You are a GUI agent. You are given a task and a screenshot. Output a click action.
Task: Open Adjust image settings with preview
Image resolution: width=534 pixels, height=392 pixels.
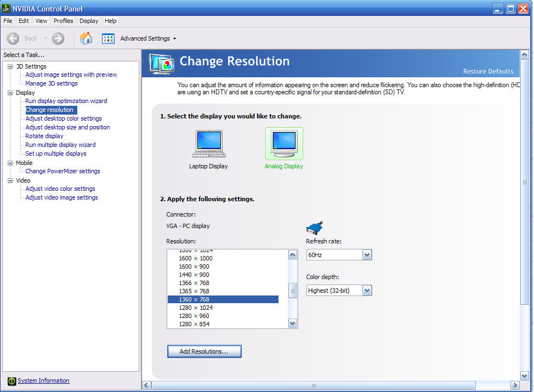click(x=71, y=75)
